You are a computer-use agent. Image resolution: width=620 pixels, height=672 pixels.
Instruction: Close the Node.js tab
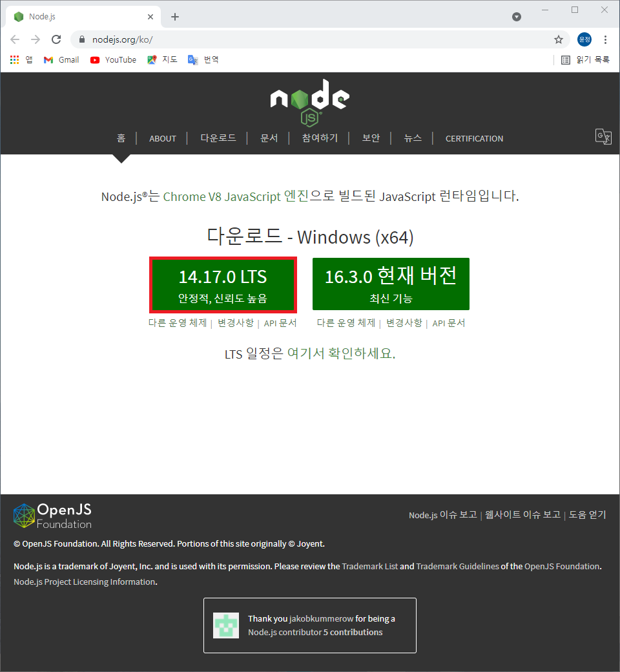coord(150,17)
